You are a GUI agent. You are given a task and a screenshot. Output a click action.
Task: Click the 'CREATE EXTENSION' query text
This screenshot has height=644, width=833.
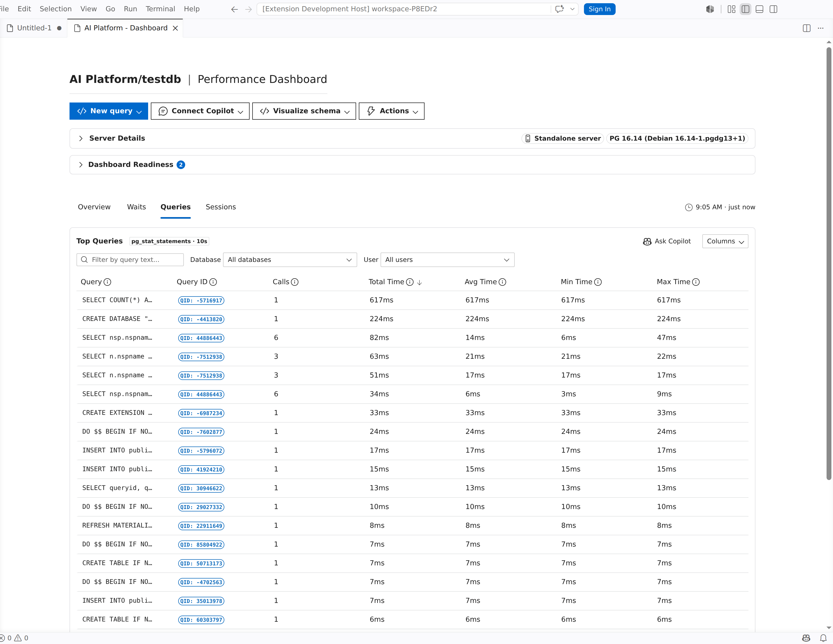point(117,412)
